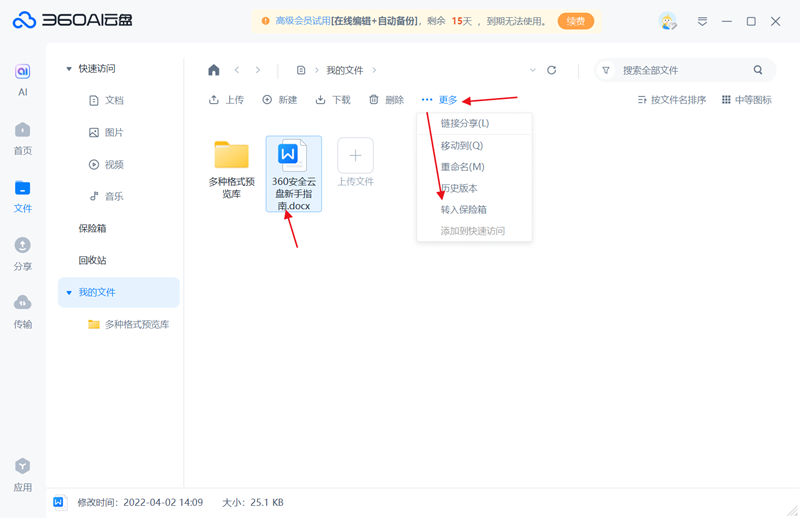Change view via 中等图标
800x518 pixels.
click(x=746, y=100)
